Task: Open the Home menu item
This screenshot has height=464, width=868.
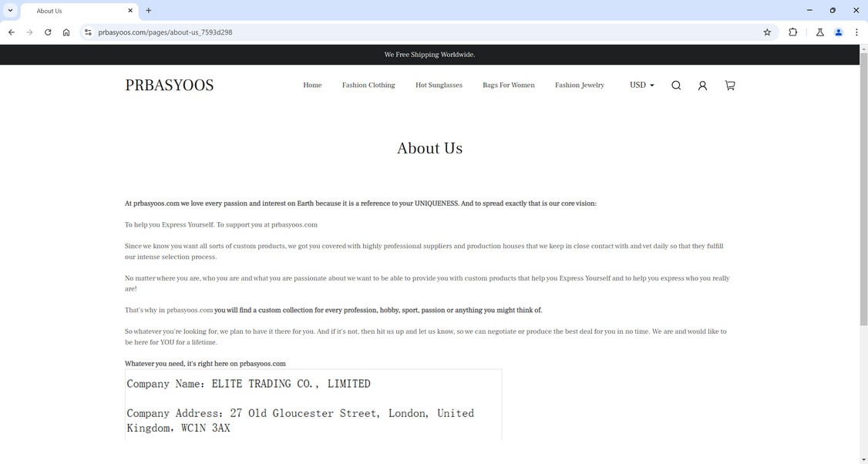Action: click(x=312, y=86)
